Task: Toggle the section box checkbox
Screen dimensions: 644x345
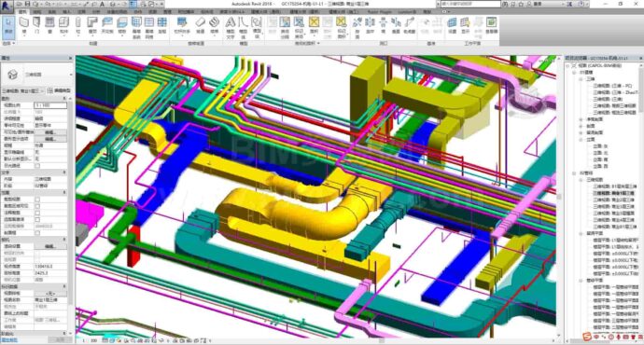Action: tap(37, 232)
